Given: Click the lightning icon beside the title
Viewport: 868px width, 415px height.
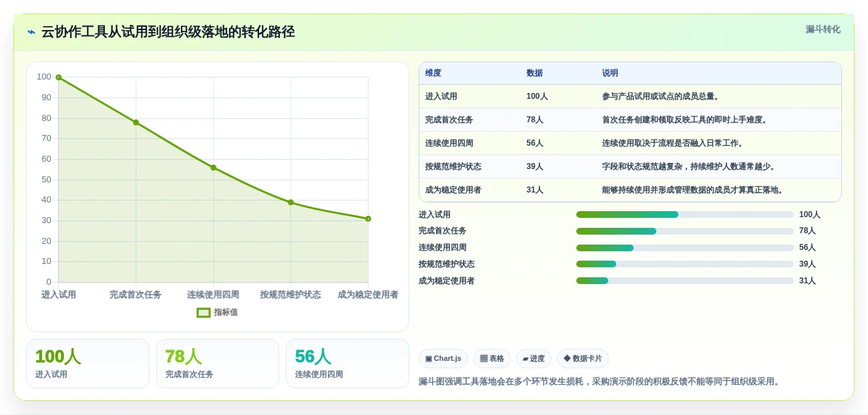Looking at the screenshot, I should 31,31.
